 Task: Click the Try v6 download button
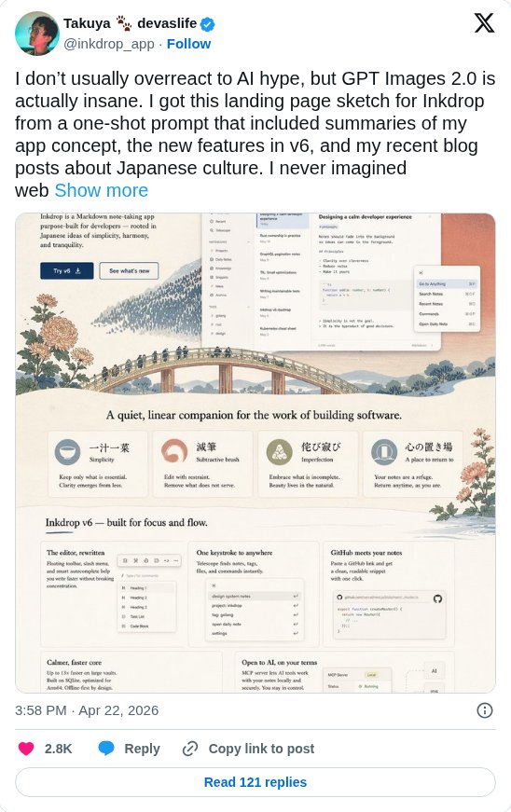(67, 270)
